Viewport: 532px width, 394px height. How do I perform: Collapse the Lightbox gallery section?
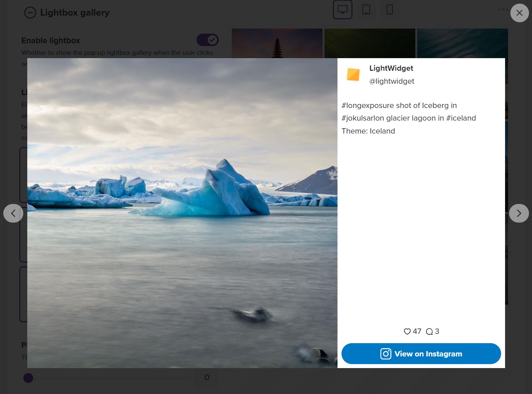[30, 13]
